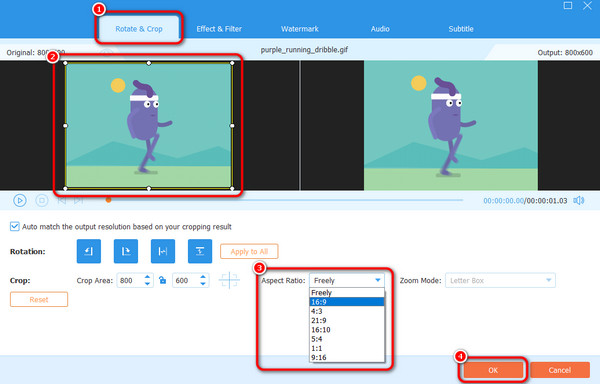Image resolution: width=600 pixels, height=384 pixels.
Task: Flip the video vertically
Action: point(200,251)
